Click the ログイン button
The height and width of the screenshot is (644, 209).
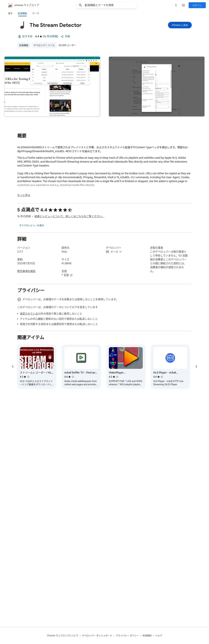(x=197, y=5)
